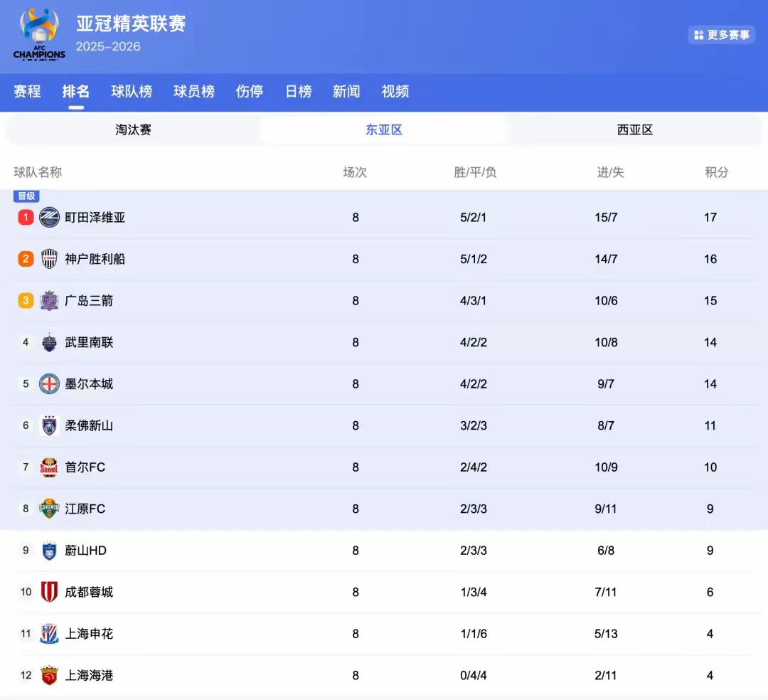Go to the 新闻 news section

click(346, 91)
